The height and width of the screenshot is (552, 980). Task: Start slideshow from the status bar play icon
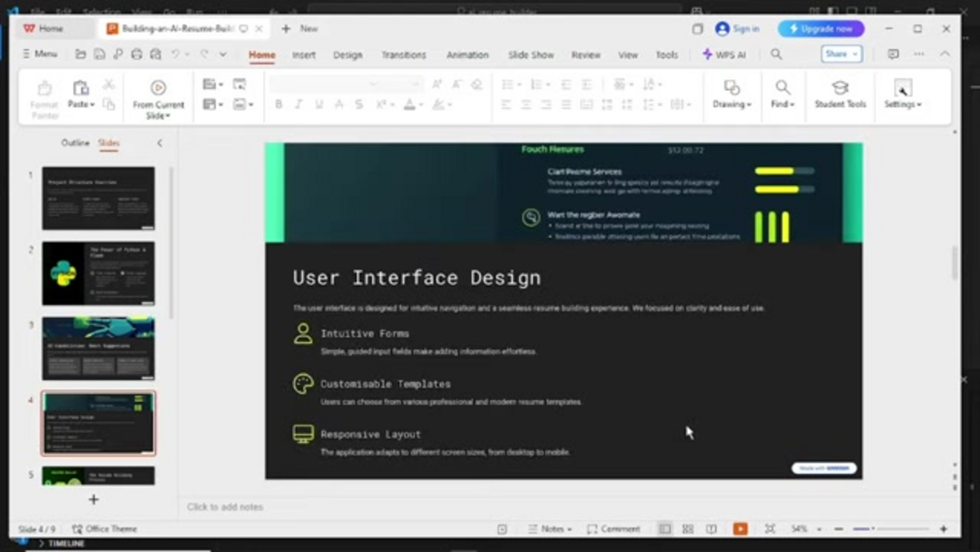point(740,528)
